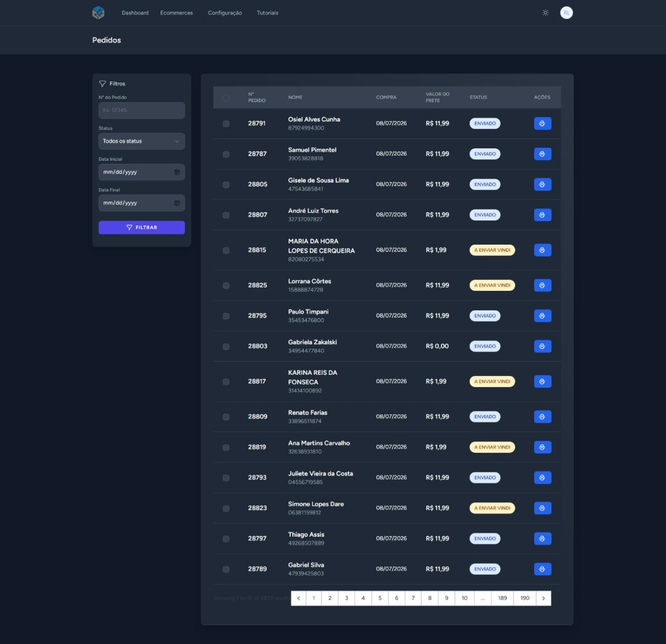Print order 28789 for Gabriel Silva

(x=542, y=569)
